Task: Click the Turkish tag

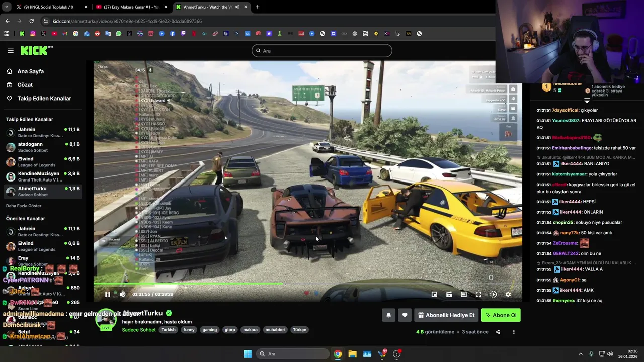Action: pos(168,330)
